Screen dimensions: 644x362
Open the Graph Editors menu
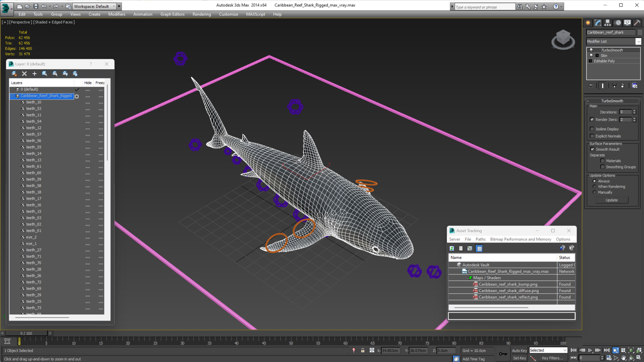coord(172,14)
